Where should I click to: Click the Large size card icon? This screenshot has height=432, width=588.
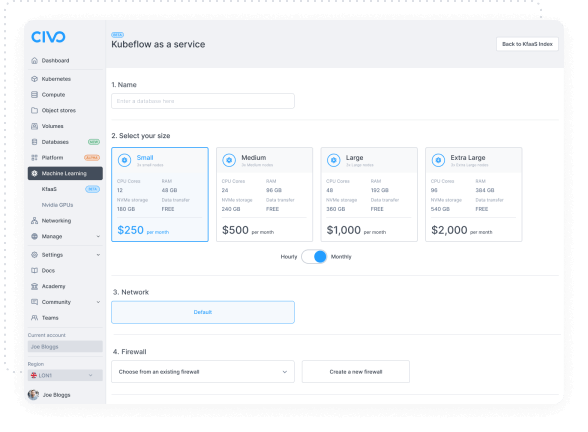click(333, 160)
